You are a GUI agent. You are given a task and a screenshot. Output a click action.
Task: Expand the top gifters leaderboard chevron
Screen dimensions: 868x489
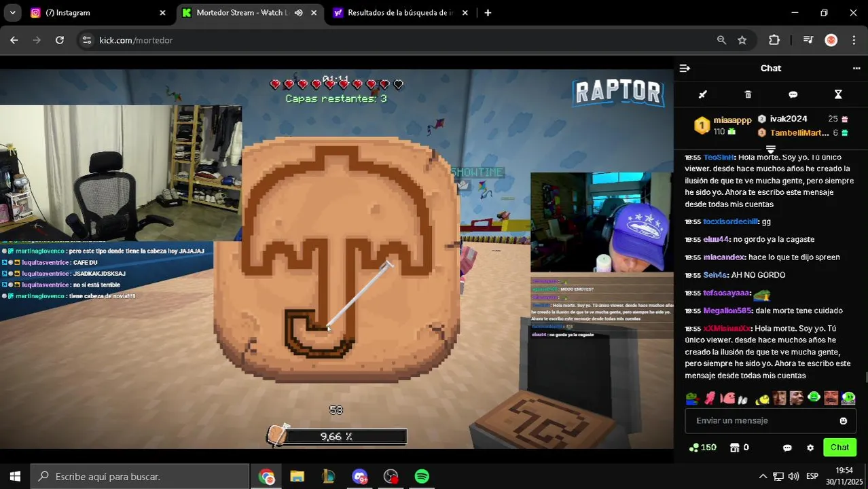coord(771,149)
